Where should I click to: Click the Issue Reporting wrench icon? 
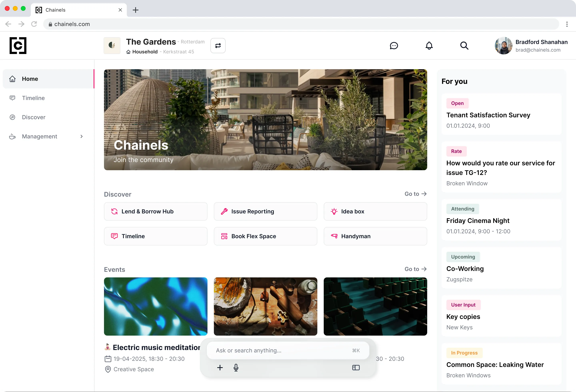point(224,211)
